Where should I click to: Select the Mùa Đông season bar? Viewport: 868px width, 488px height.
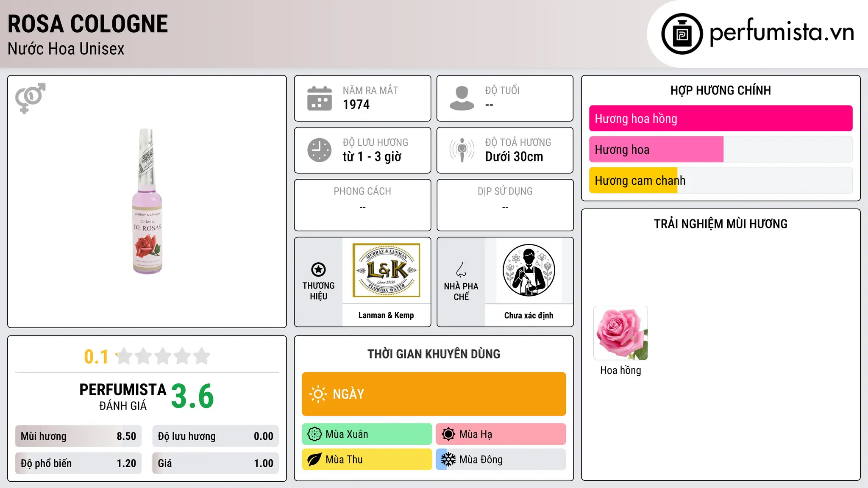pos(501,460)
